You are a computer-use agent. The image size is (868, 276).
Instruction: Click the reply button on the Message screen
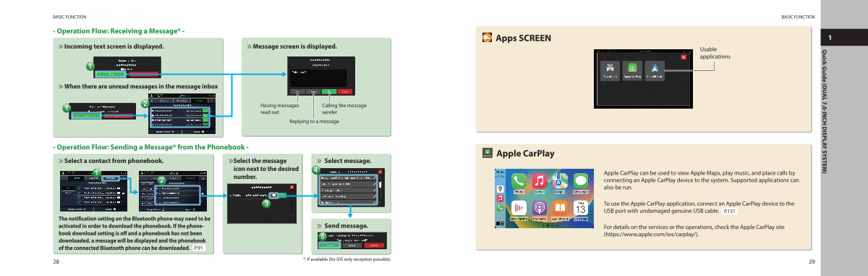(x=313, y=92)
